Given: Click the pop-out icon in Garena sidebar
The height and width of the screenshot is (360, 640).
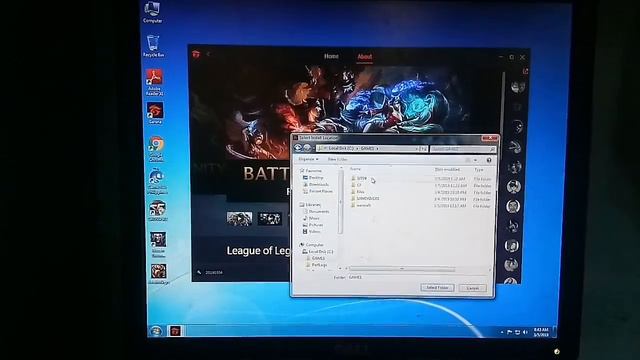Looking at the screenshot, I should point(525,71).
